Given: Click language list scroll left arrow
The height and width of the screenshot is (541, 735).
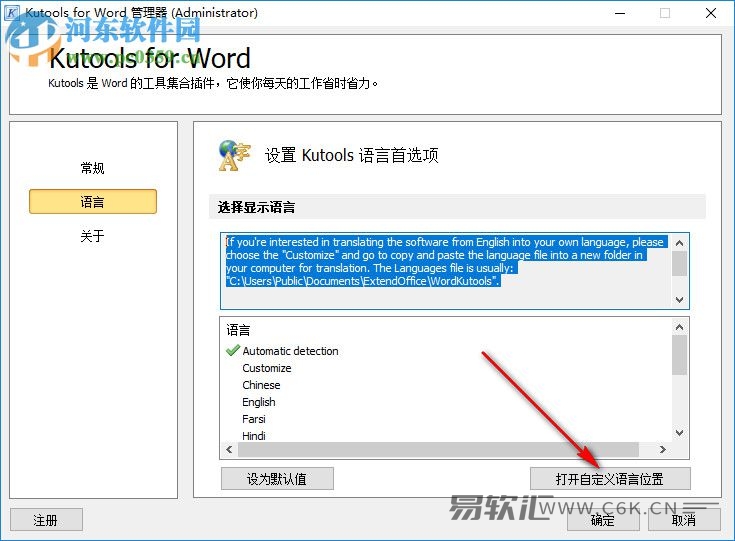Looking at the screenshot, I should click(x=229, y=450).
